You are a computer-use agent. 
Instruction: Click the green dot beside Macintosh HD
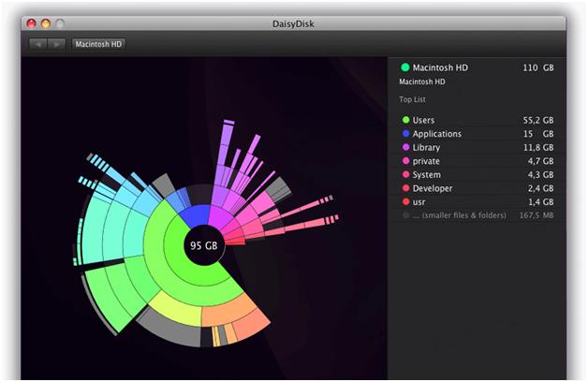(405, 67)
